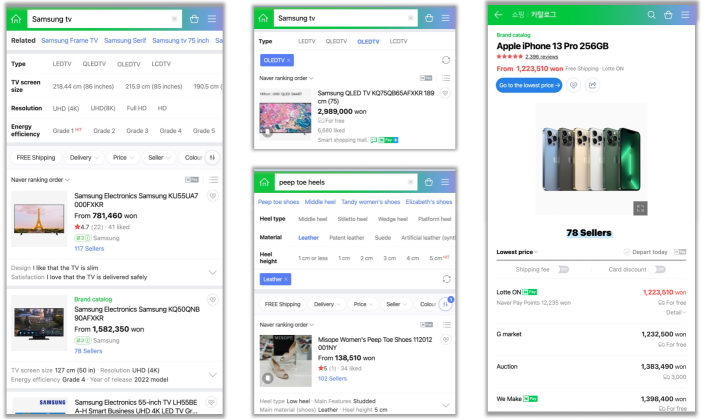Open hamburger menu in left Samsung tv panel

[x=212, y=19]
